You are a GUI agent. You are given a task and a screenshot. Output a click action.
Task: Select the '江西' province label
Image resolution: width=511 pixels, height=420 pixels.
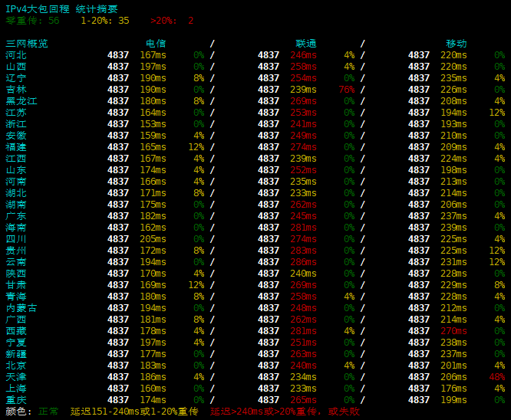[x=16, y=159]
